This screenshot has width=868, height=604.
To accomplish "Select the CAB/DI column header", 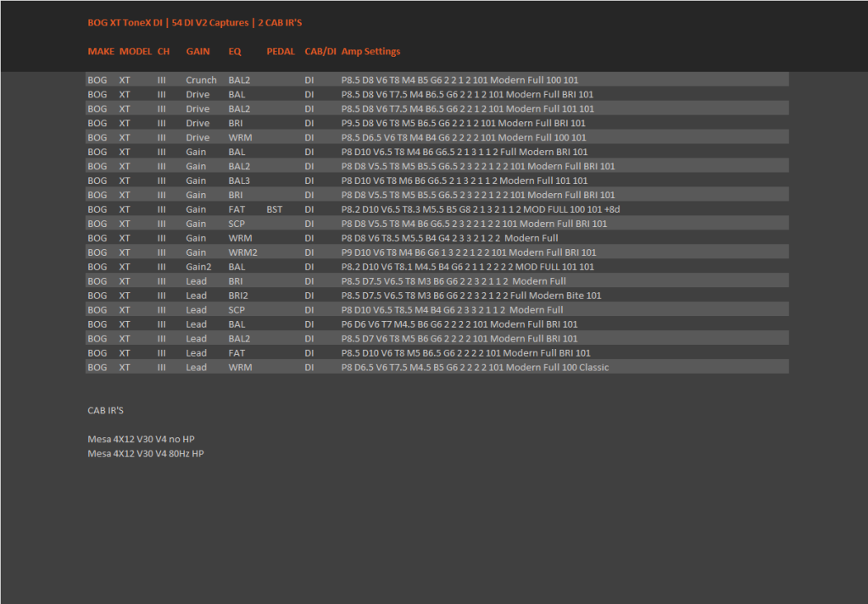I will click(x=320, y=52).
